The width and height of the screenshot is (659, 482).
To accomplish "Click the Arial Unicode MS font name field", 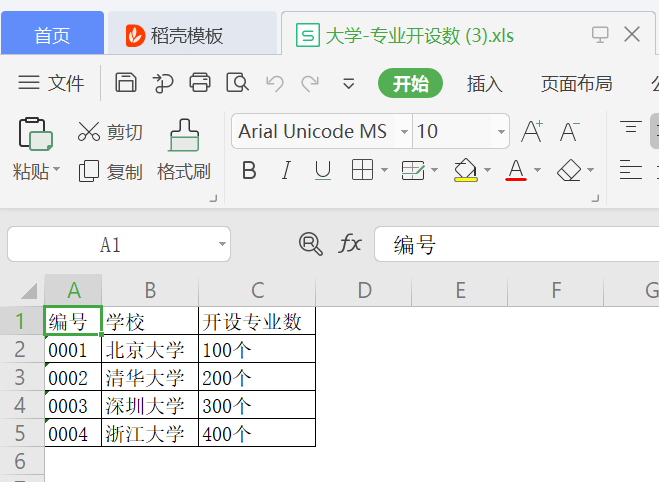I will click(313, 131).
